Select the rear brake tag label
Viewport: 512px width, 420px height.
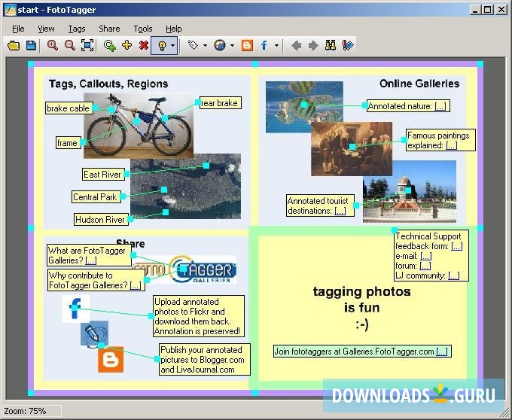pyautogui.click(x=220, y=103)
